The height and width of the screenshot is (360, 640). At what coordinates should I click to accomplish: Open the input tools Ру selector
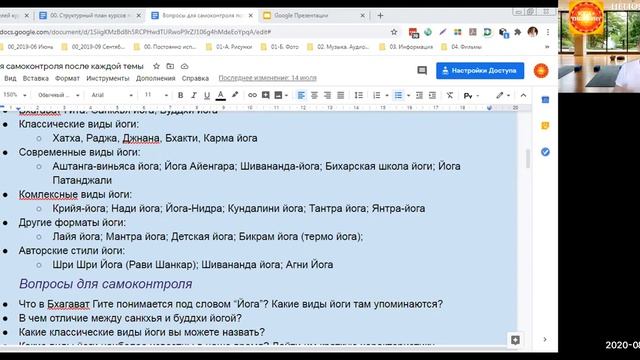coord(471,96)
